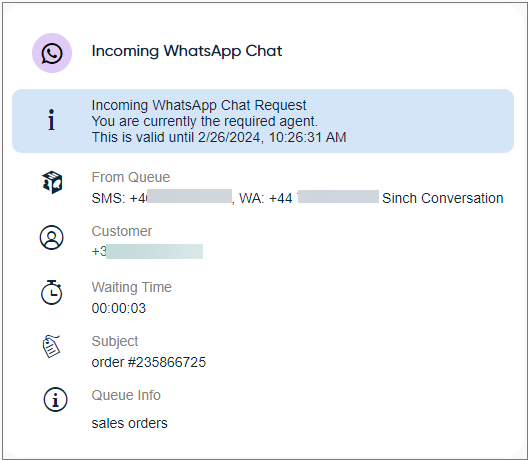Click the Customer profile icon
Viewport: 528px width, 460px height.
[52, 237]
